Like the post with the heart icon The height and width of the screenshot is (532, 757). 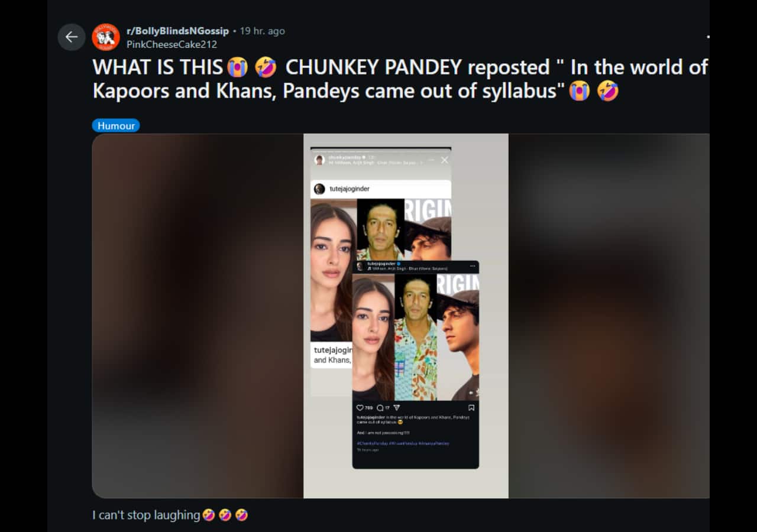point(360,408)
